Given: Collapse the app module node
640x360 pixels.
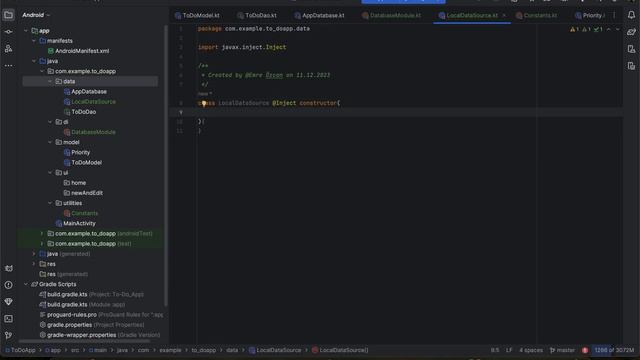Looking at the screenshot, I should coord(26,31).
